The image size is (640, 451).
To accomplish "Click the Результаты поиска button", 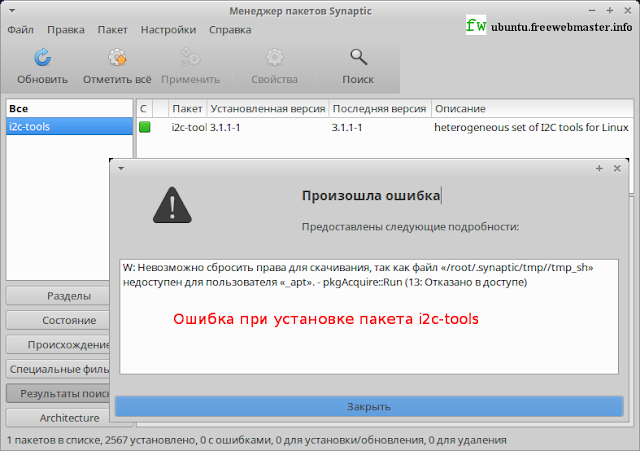I will click(58, 394).
